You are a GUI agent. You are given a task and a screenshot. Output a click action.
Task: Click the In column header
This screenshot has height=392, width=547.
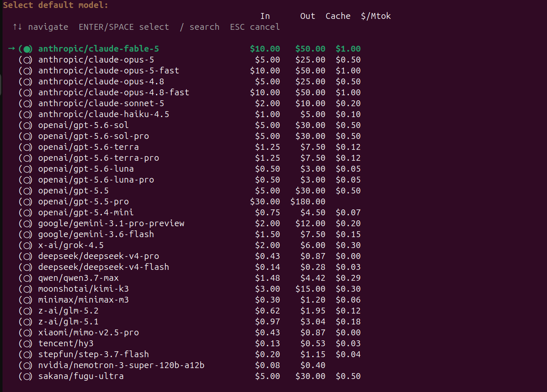tap(265, 16)
